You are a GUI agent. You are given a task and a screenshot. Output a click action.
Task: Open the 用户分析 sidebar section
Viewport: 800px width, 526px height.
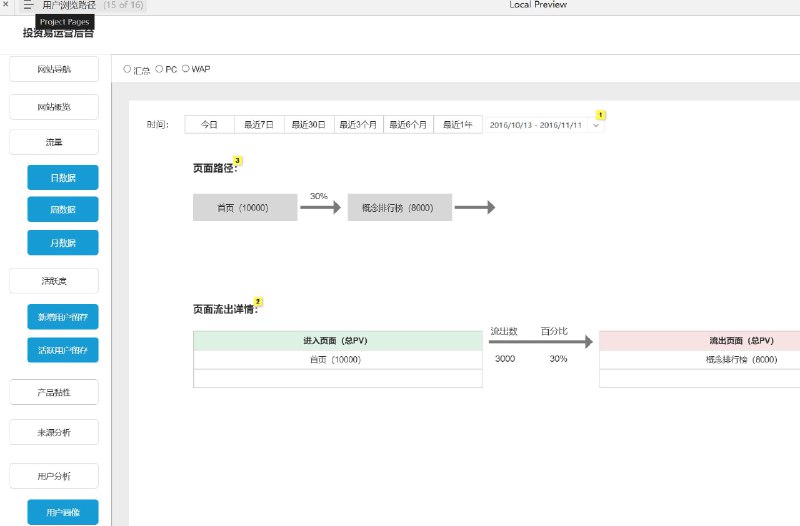click(x=54, y=476)
